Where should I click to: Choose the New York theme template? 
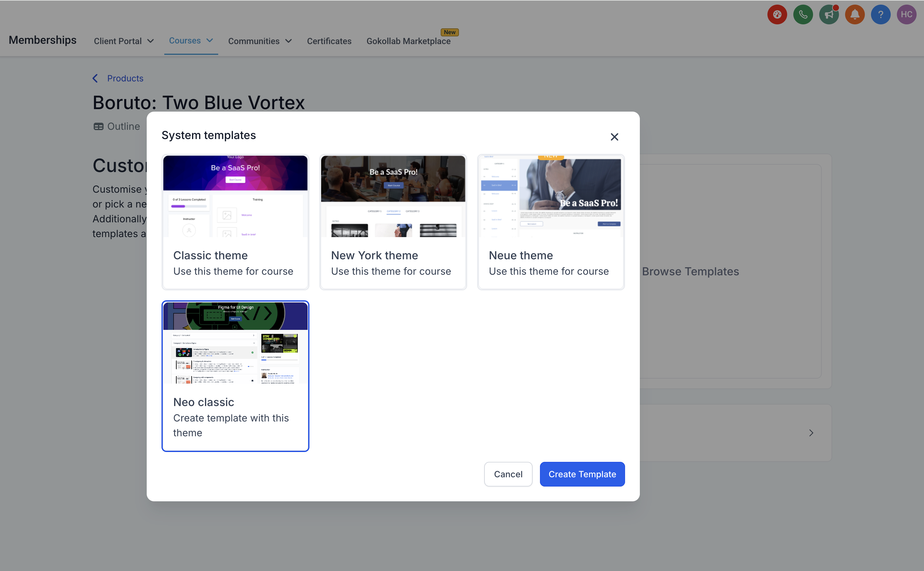point(393,222)
